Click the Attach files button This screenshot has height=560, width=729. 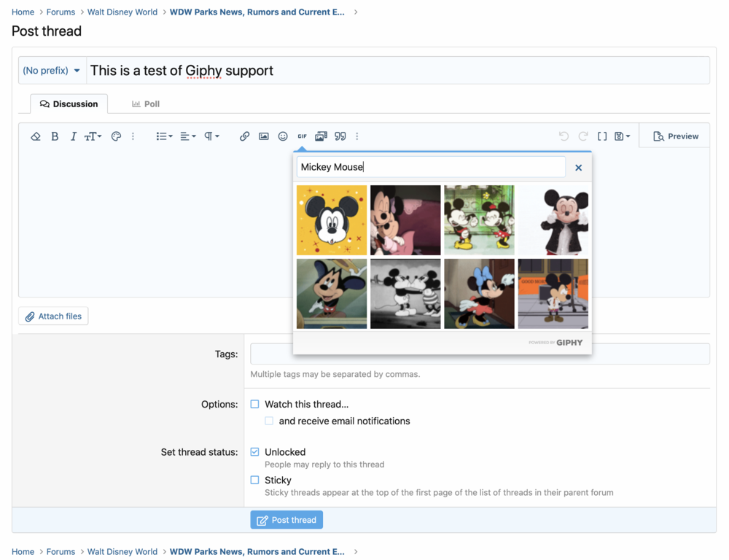(x=53, y=316)
